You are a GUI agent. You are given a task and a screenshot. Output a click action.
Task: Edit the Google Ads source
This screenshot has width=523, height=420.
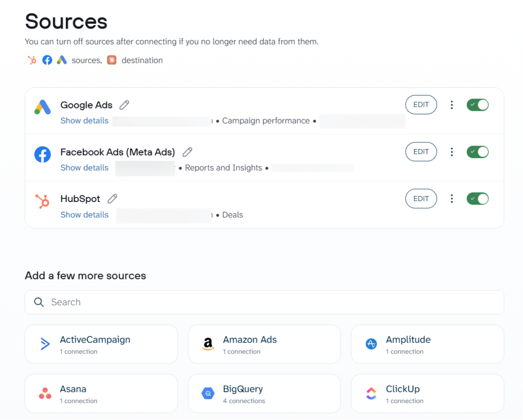tap(421, 105)
